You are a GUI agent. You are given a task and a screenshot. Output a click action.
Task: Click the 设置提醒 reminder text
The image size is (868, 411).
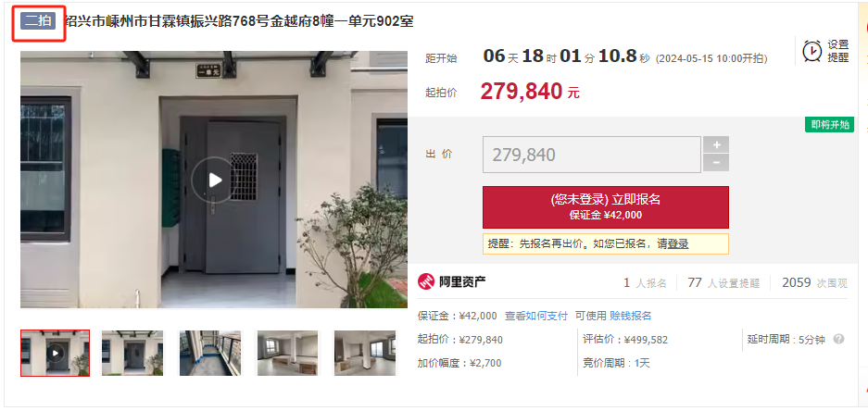coord(838,51)
